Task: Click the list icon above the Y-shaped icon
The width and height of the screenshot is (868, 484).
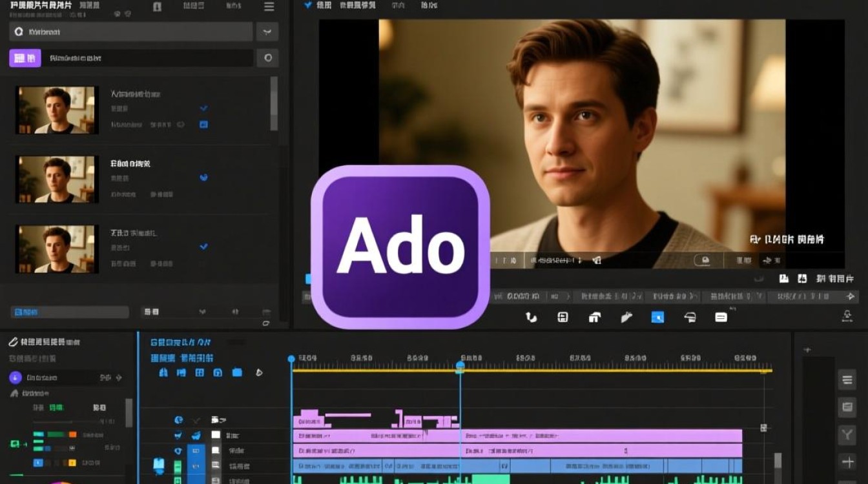Action: click(x=847, y=407)
